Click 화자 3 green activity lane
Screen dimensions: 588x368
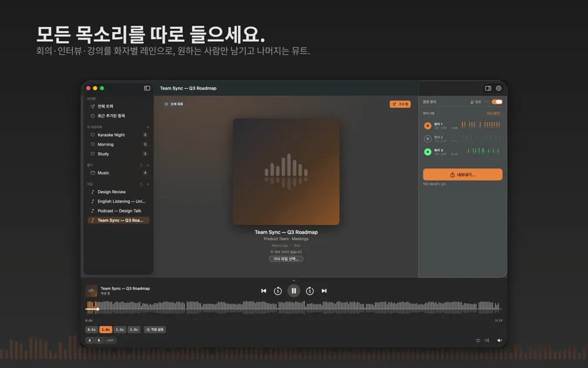(x=481, y=151)
